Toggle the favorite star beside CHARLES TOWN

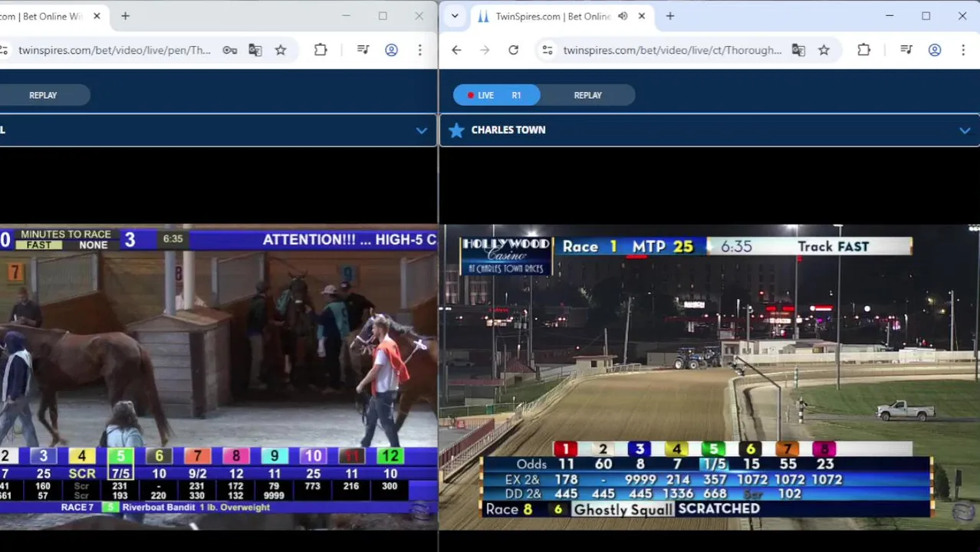point(456,130)
